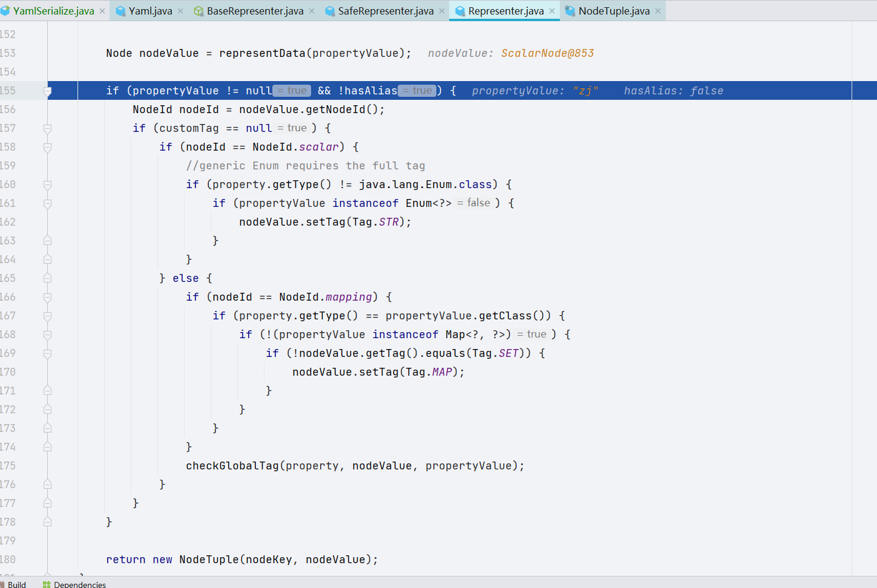Click the Dependencies tool window icon
Image resolution: width=877 pixels, height=588 pixels.
[47, 584]
